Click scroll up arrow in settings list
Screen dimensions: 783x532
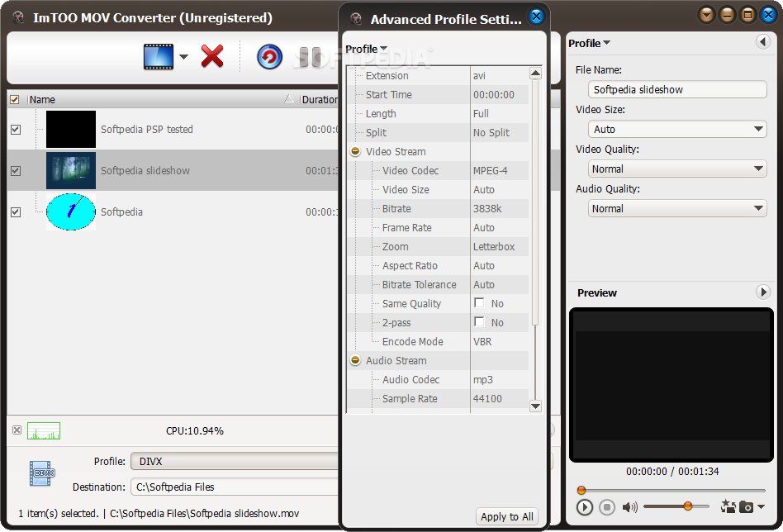(x=535, y=74)
